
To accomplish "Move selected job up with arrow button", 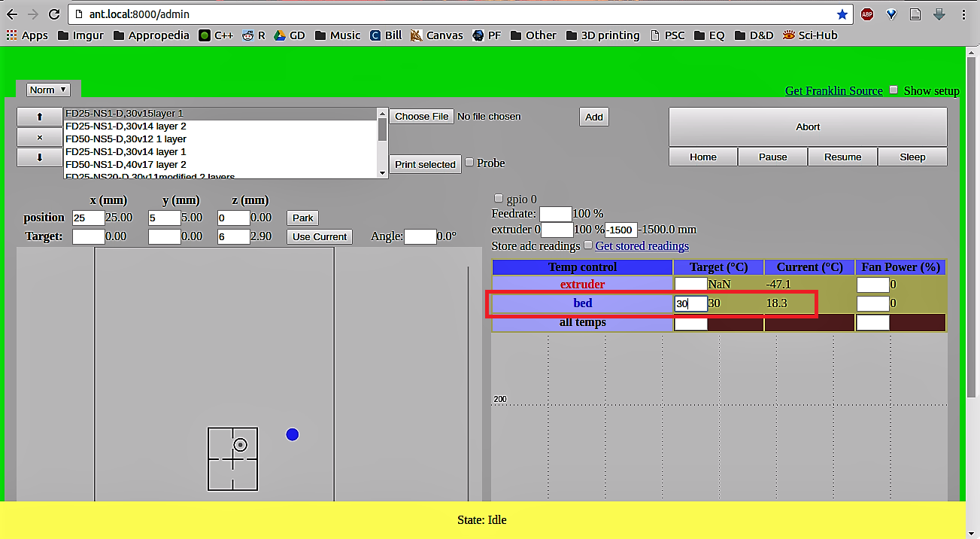I will (40, 117).
